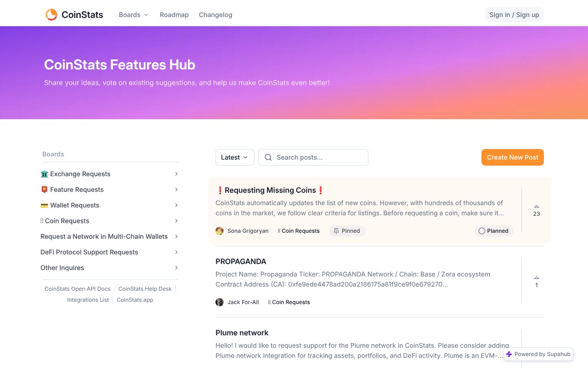Click the search magnifier icon
Screen dimensions: 588x368
[x=268, y=157]
